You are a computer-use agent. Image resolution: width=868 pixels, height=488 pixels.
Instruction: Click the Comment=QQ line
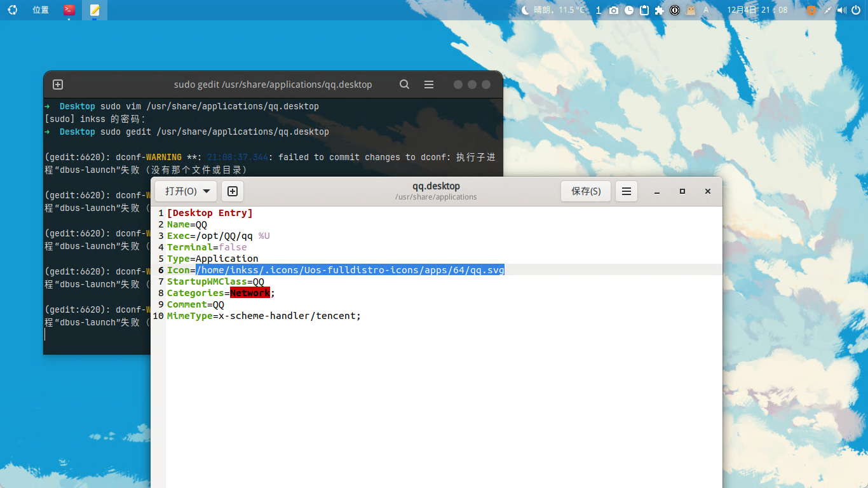(196, 304)
